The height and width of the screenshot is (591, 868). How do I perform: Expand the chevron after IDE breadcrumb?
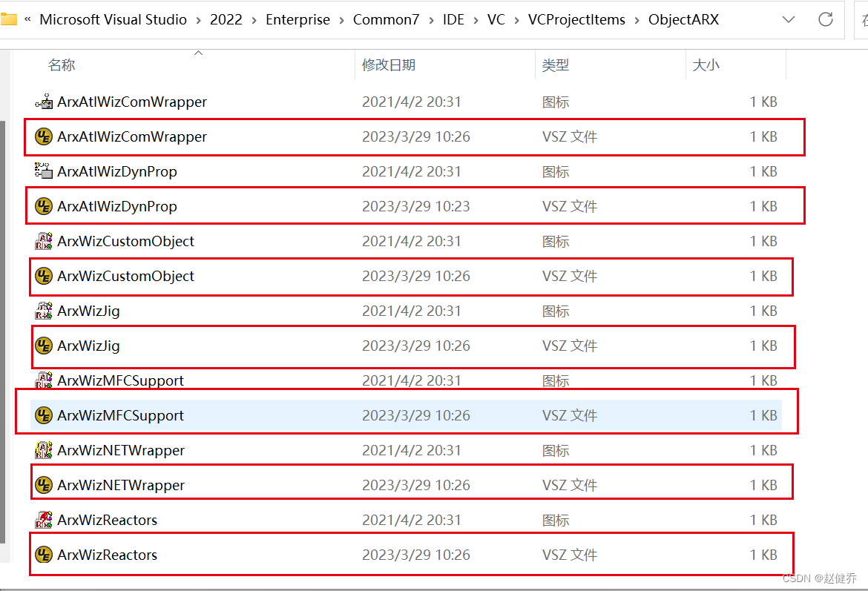(476, 20)
